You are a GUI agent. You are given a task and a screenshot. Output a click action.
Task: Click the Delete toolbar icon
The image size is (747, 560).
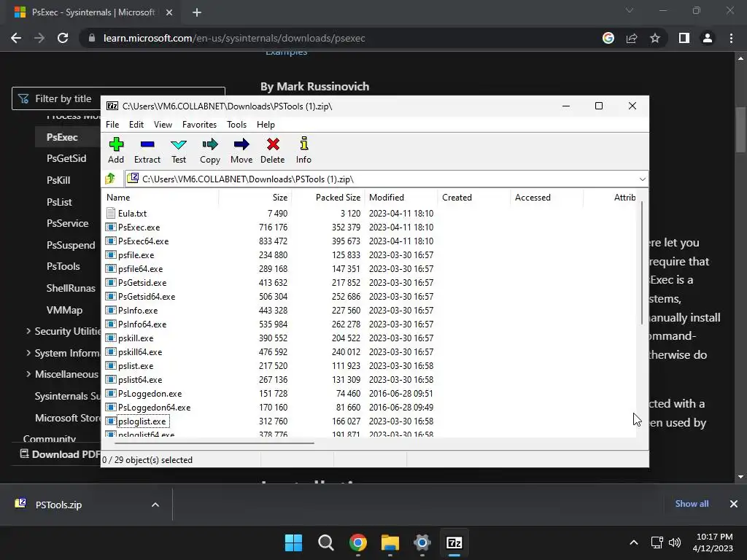coord(273,144)
